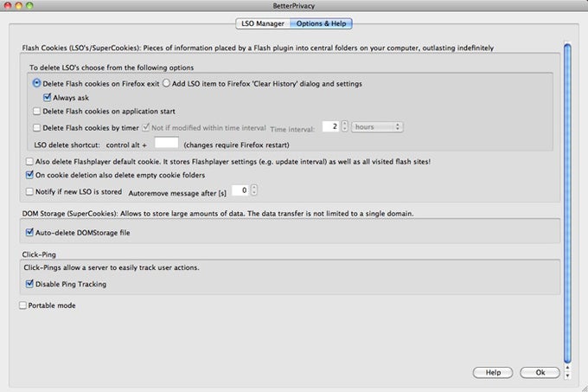Click the Autoremove message seconds field
This screenshot has height=392, width=588.
[240, 190]
